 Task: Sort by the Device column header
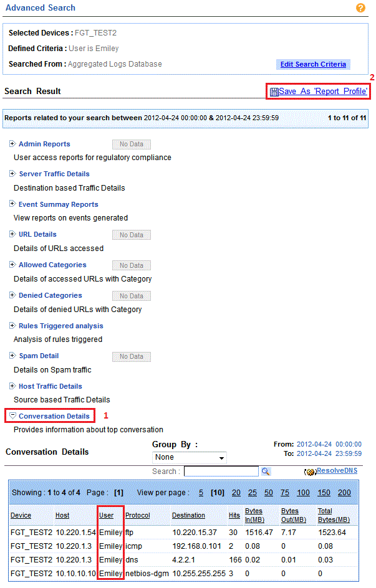click(21, 516)
